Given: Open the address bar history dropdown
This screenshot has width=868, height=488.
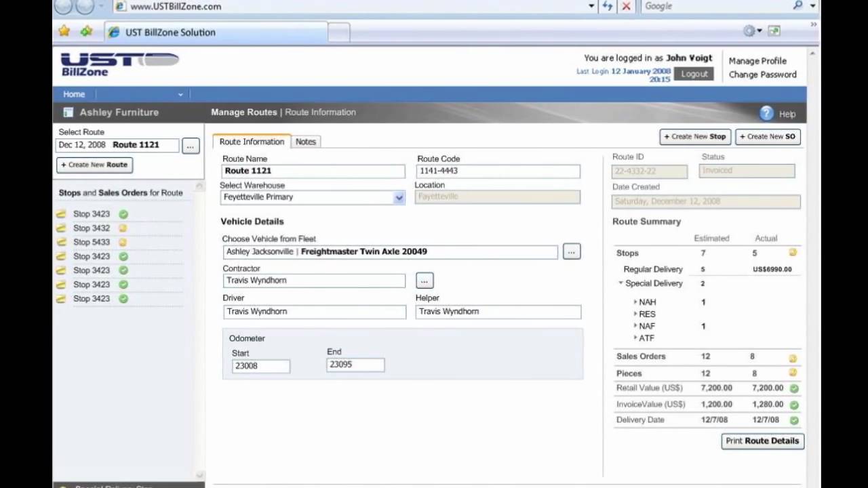Looking at the screenshot, I should [x=591, y=6].
